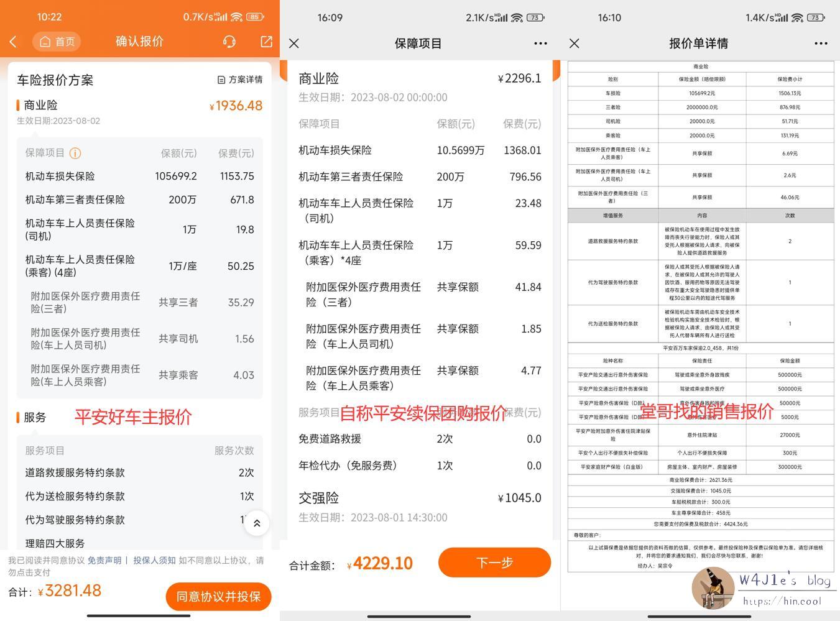840x621 pixels.
Task: Tap the document icon next to 方案详情
Action: click(222, 79)
